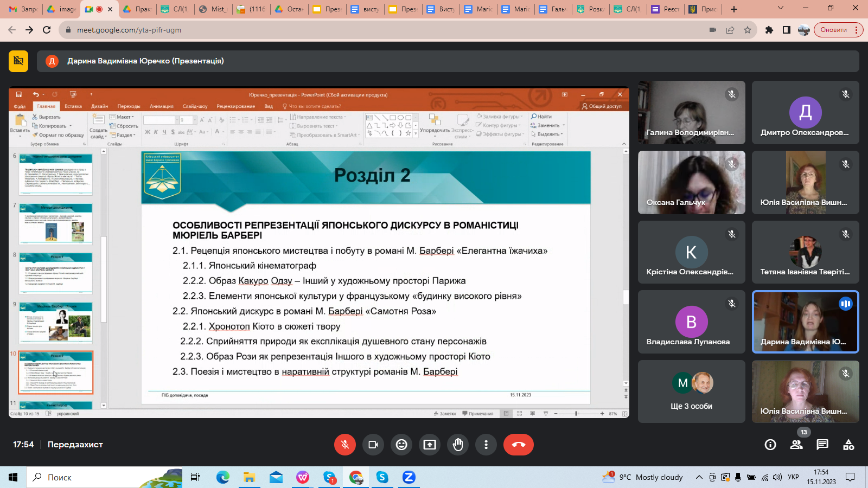868x488 pixels.
Task: Raise your hand in the meeting
Action: coord(458,445)
